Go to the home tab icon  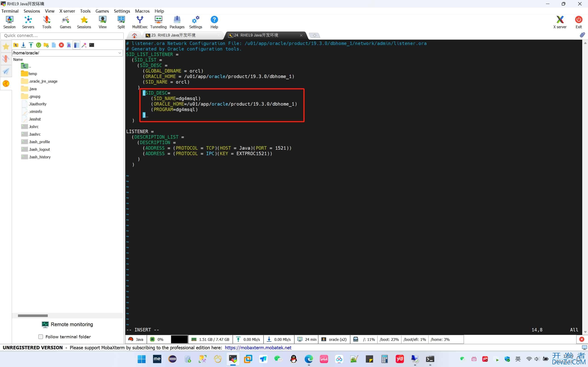pyautogui.click(x=134, y=35)
